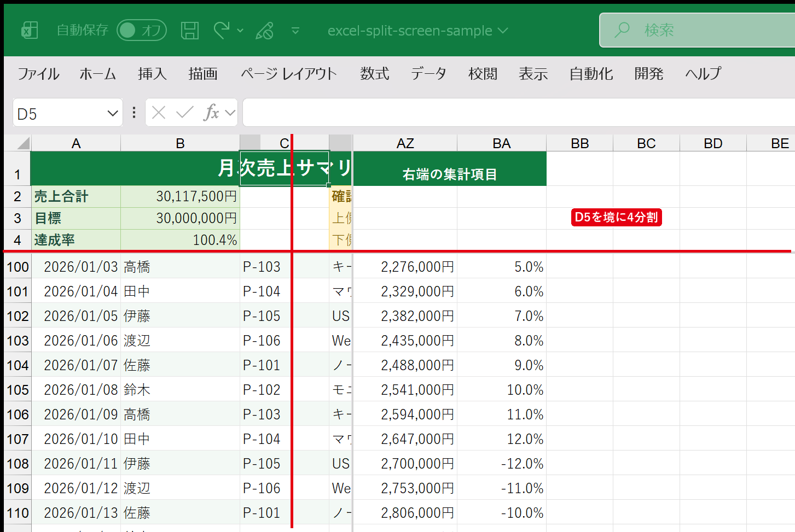
Task: Click the Name Box showing D5
Action: [x=59, y=113]
